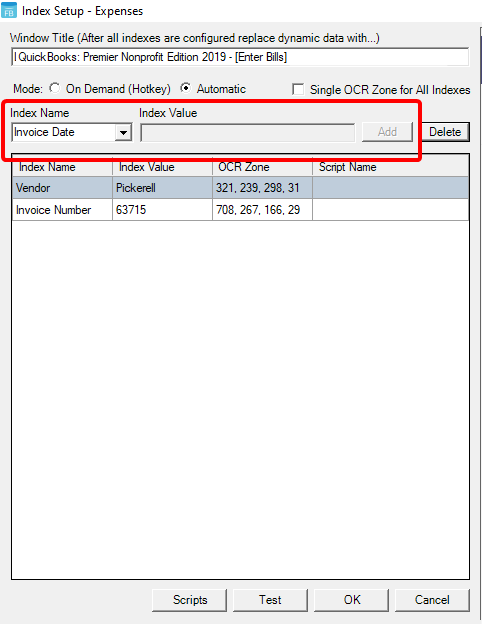Click Cancel to discard changes
Screen dimensions: 482x624
[432, 600]
